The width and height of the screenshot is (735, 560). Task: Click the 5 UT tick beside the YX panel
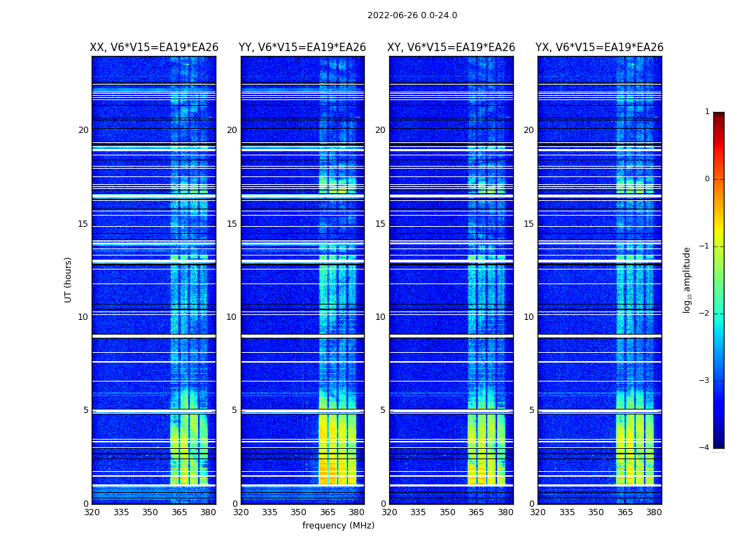tap(531, 410)
